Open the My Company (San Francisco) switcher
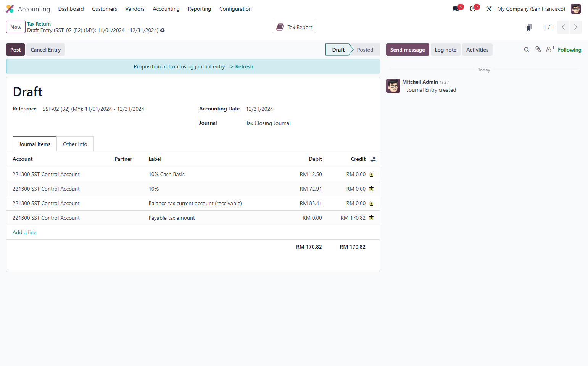 (531, 9)
